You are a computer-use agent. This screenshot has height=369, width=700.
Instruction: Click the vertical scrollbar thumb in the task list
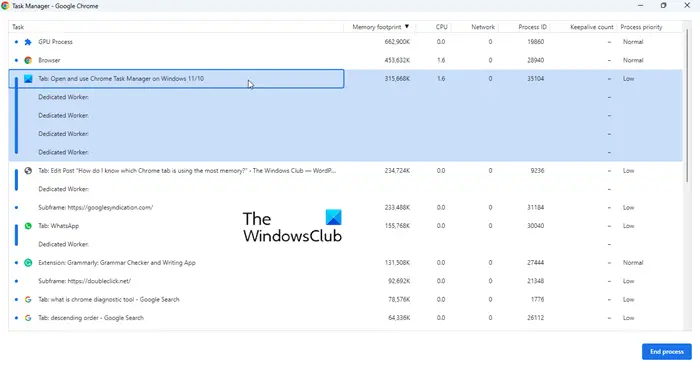tap(687, 106)
